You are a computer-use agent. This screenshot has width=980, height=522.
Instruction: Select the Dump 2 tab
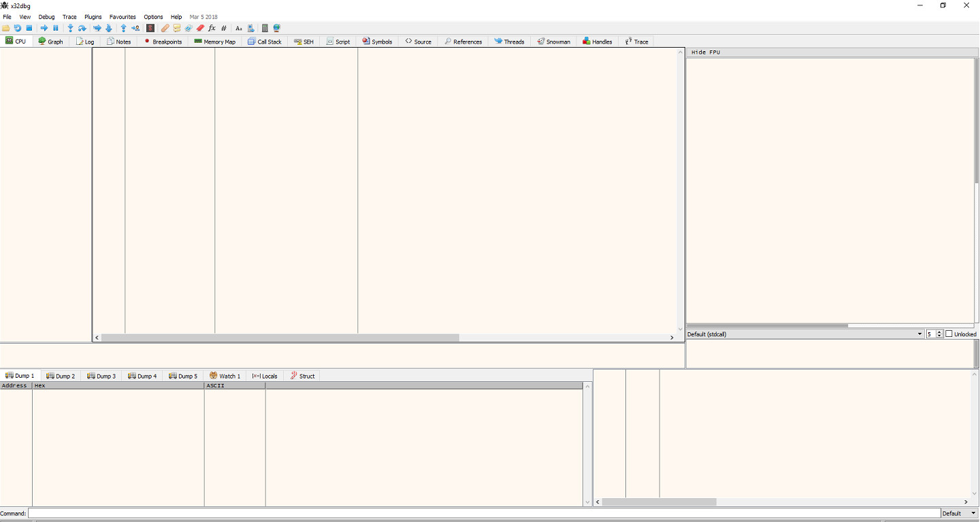(x=61, y=376)
